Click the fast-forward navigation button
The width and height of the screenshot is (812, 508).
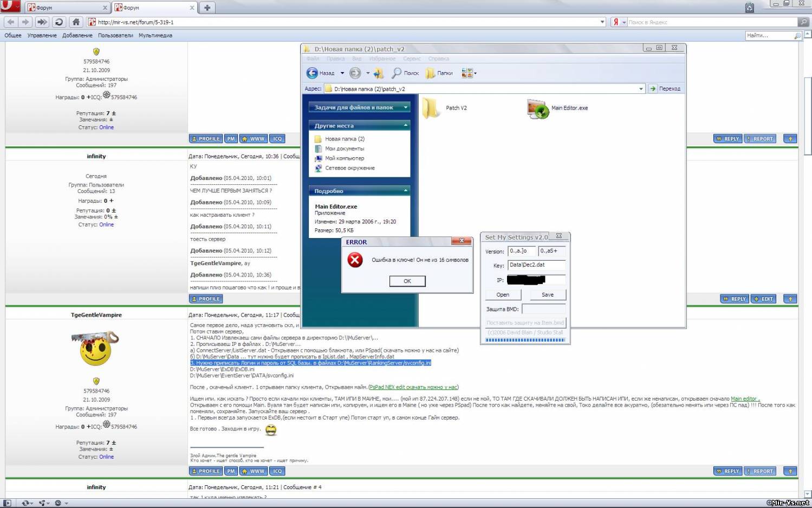point(42,22)
